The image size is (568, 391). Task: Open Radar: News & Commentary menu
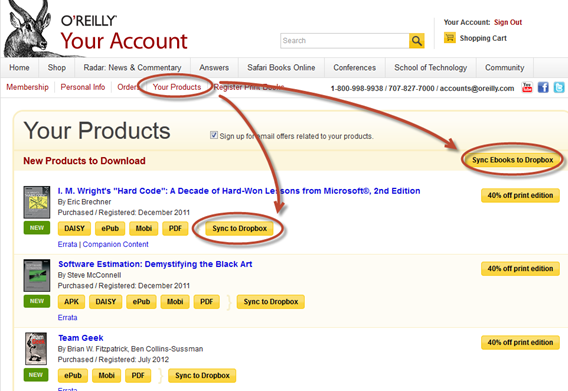click(132, 67)
